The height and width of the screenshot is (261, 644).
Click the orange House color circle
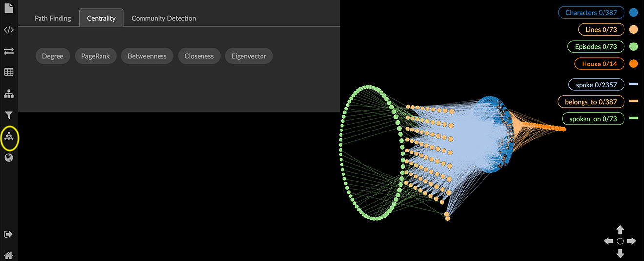634,64
